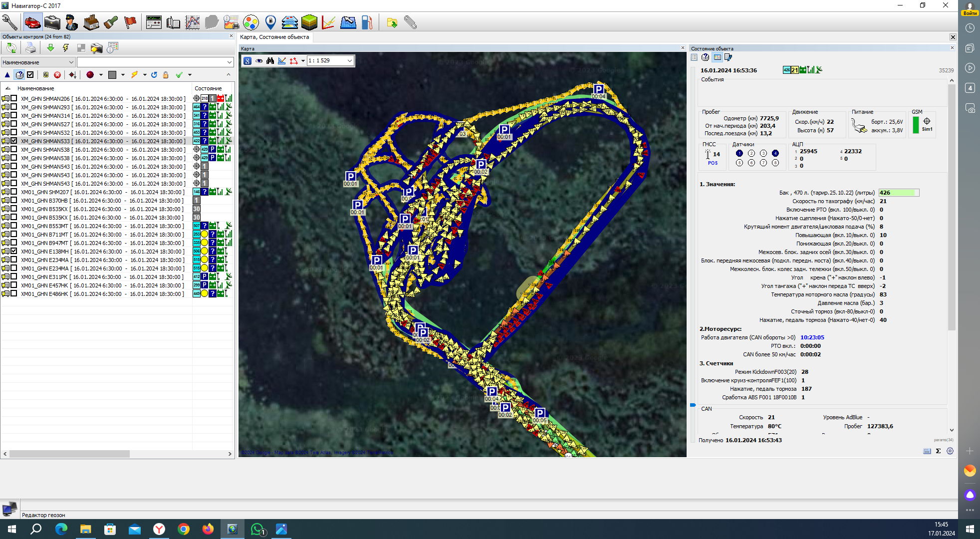Click the Наименование column header
Screen dimensions: 980x539
pos(35,88)
